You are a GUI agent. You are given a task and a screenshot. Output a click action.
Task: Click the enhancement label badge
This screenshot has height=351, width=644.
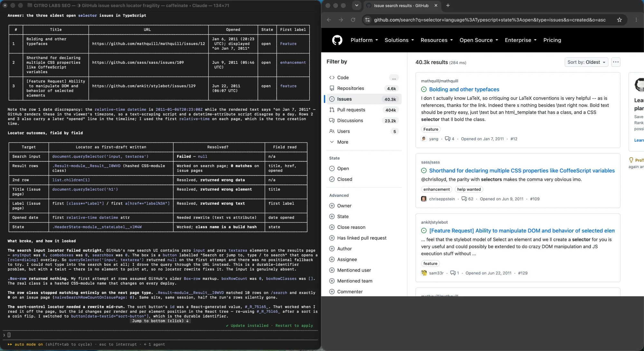click(437, 189)
